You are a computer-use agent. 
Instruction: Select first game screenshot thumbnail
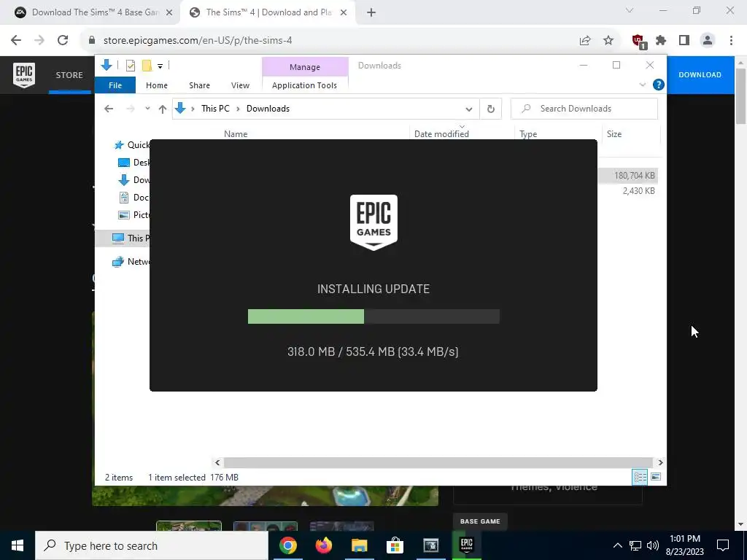tap(189, 526)
